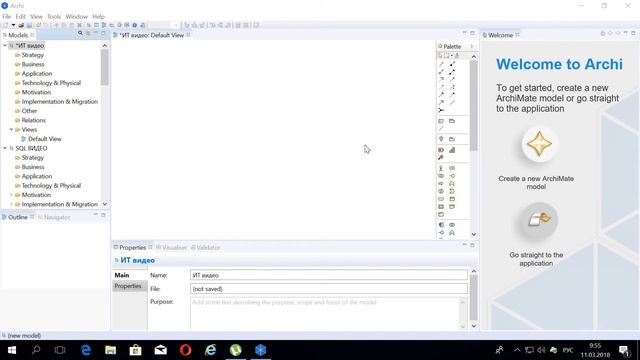The width and height of the screenshot is (640, 360).
Task: Pick the Business Actor element
Action: (x=441, y=168)
